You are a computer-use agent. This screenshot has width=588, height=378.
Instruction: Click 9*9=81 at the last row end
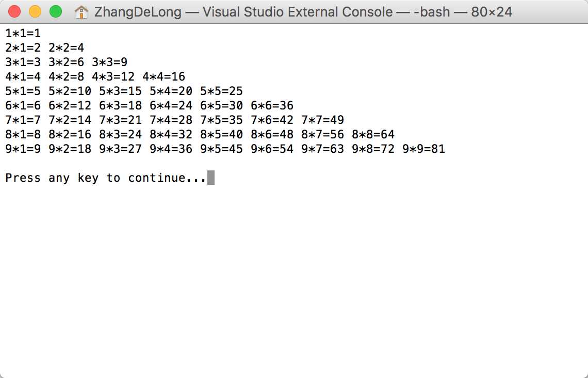pos(424,149)
